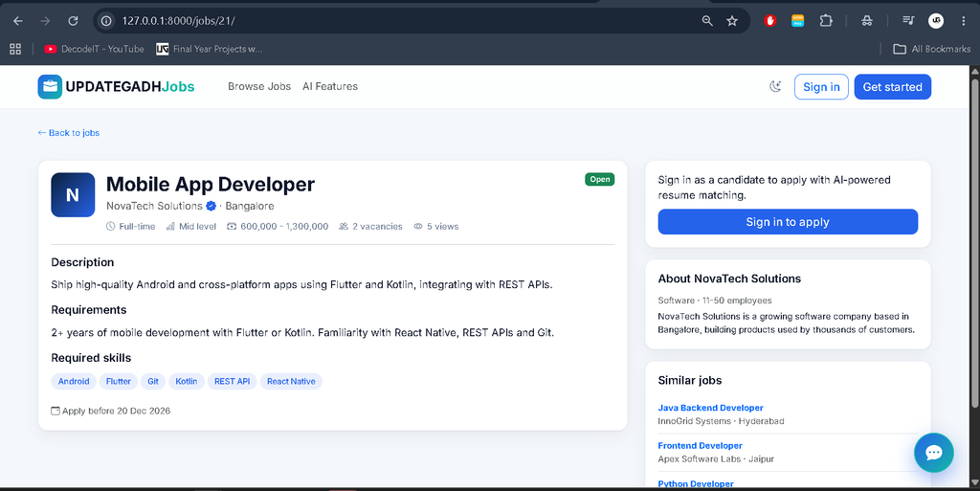Select the Git skill tag

click(153, 381)
